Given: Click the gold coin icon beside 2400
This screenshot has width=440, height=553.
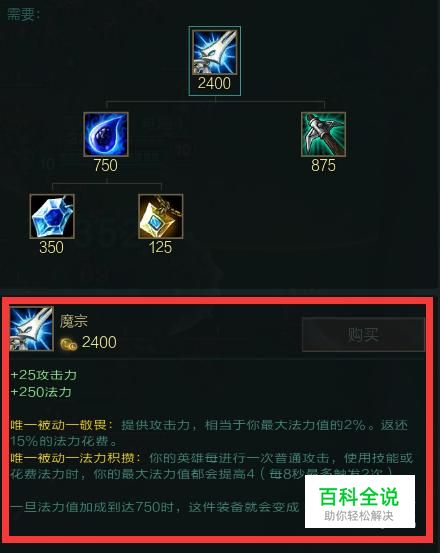Looking at the screenshot, I should (x=68, y=344).
